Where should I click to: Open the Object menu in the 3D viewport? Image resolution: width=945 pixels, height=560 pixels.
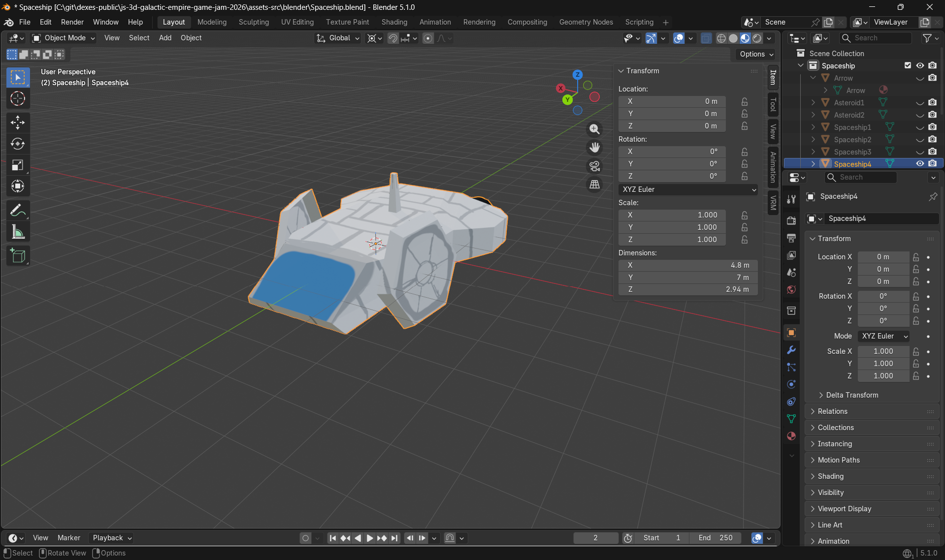coord(191,38)
